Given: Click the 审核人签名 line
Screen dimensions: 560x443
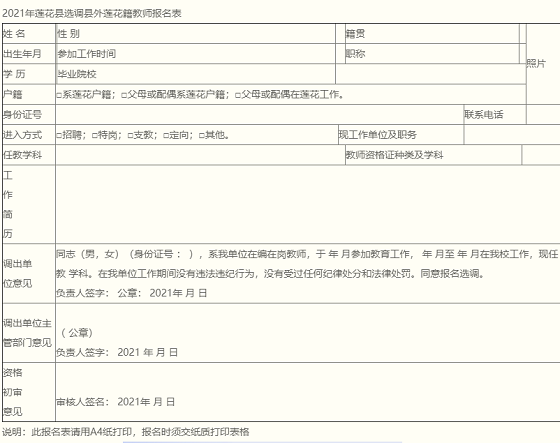Looking at the screenshot, I should click(x=115, y=402).
